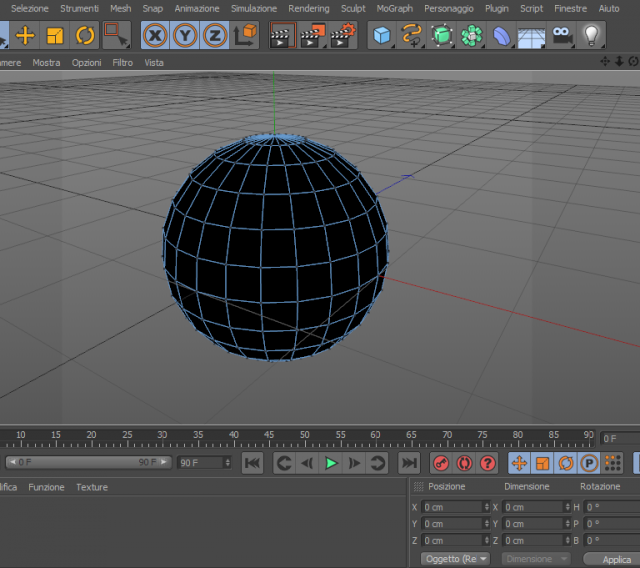This screenshot has height=568, width=640.
Task: Render the active view via clapperboard icon
Action: [282, 36]
